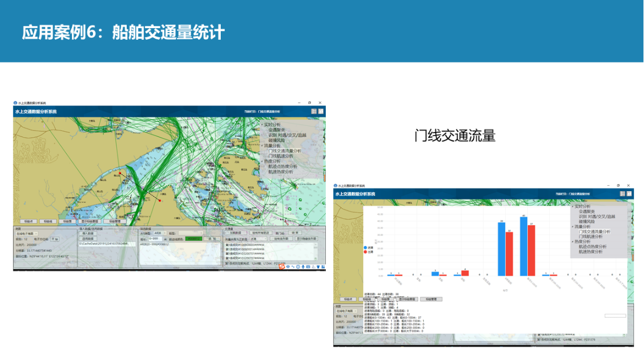The height and width of the screenshot is (362, 644).
Task: Collapse 实时分析 tree node in map window
Action: pyautogui.click(x=262, y=125)
